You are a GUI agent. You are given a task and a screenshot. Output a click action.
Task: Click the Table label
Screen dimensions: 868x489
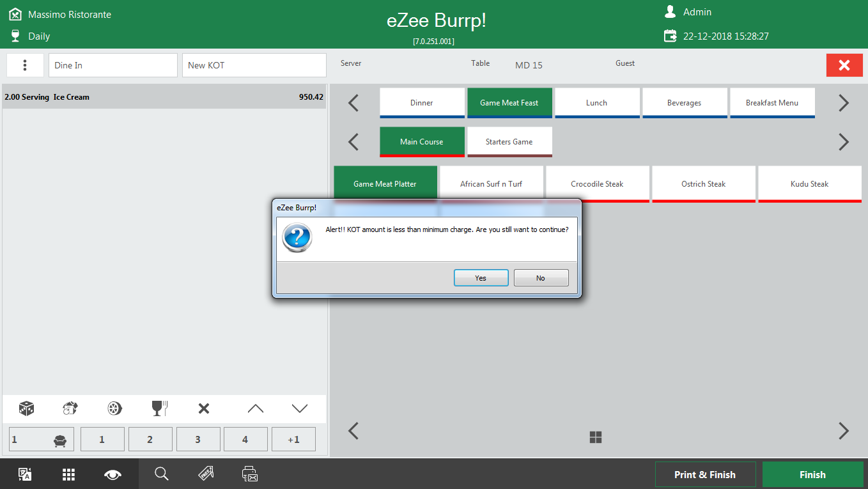481,63
